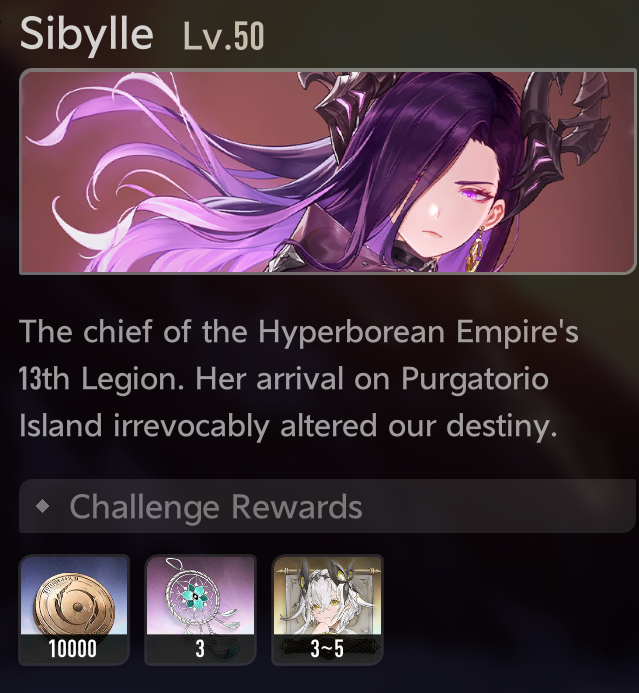639x693 pixels.
Task: Tap the 10000 quantity label on coin
Action: pyautogui.click(x=72, y=649)
